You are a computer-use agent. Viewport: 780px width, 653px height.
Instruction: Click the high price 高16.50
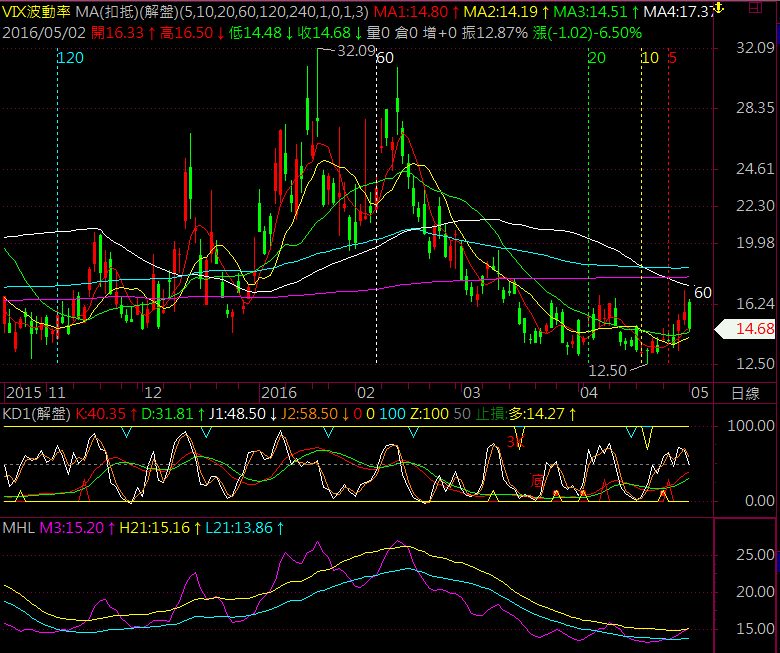coord(187,33)
